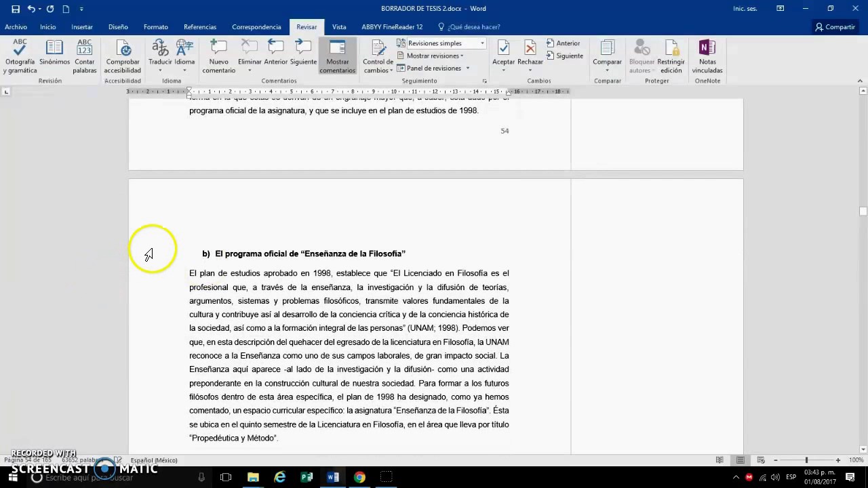Go to Siguiente change in Cambios

[564, 56]
